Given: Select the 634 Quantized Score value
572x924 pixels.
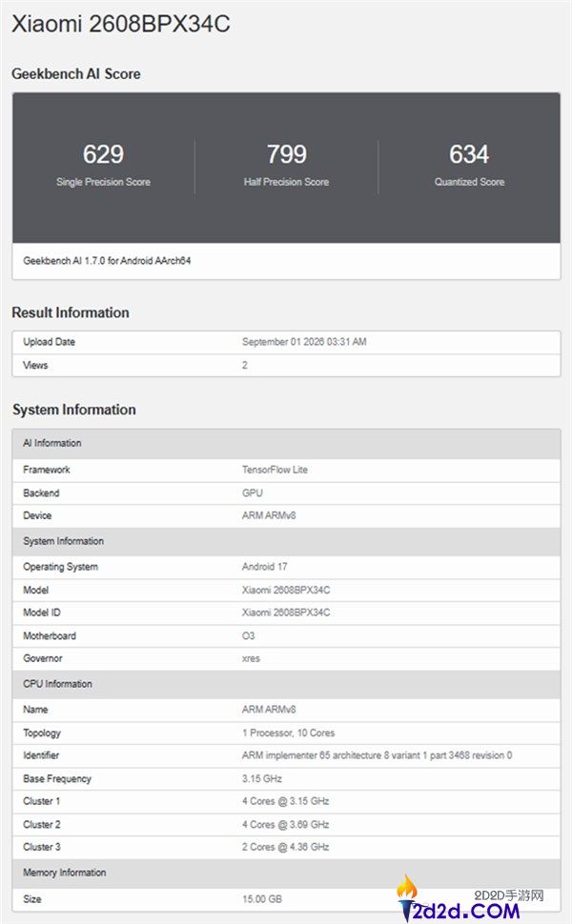Looking at the screenshot, I should [x=469, y=154].
